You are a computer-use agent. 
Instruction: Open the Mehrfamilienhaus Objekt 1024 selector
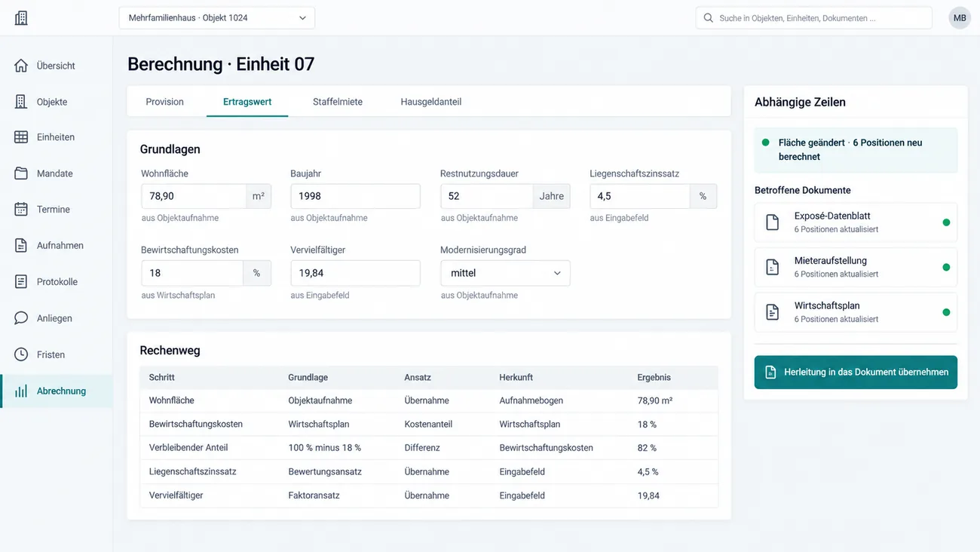coord(217,18)
